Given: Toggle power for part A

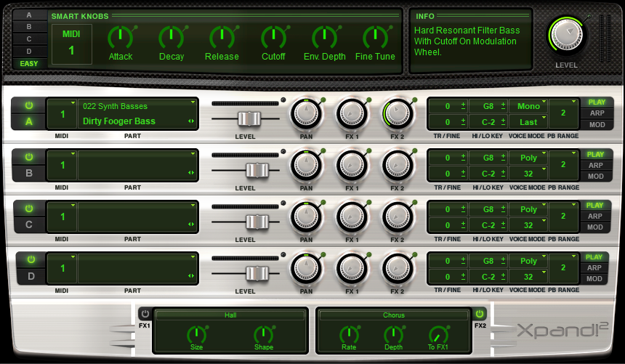Looking at the screenshot, I should point(28,105).
